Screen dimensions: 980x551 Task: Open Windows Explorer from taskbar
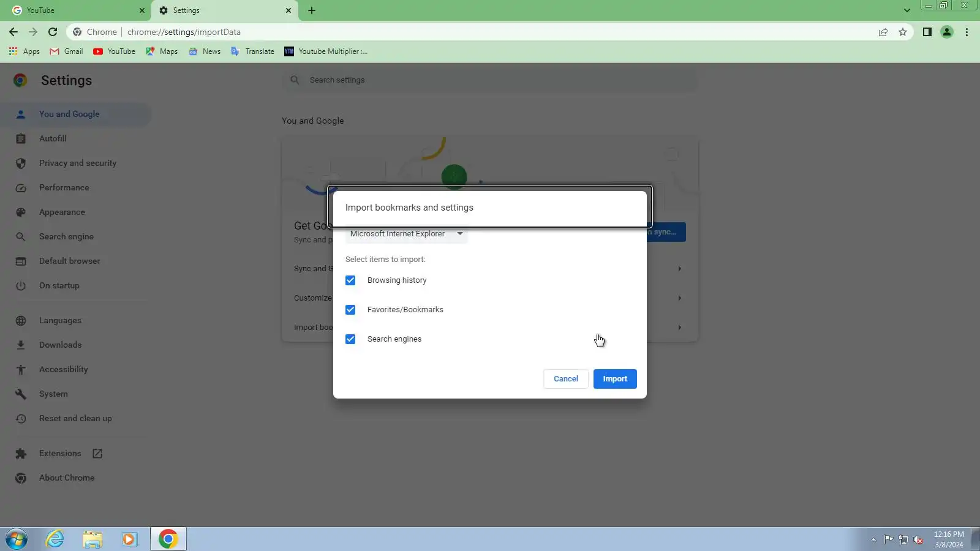(92, 539)
